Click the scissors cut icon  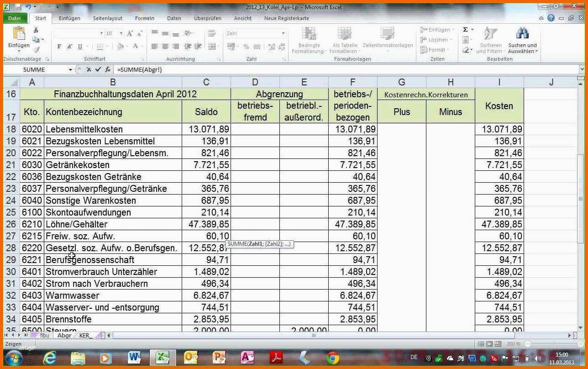pos(36,30)
